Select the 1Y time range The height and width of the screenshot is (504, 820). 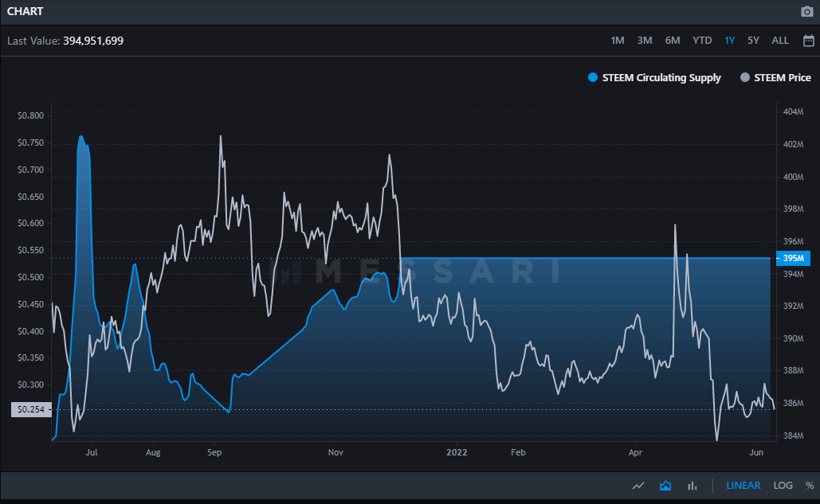(729, 41)
